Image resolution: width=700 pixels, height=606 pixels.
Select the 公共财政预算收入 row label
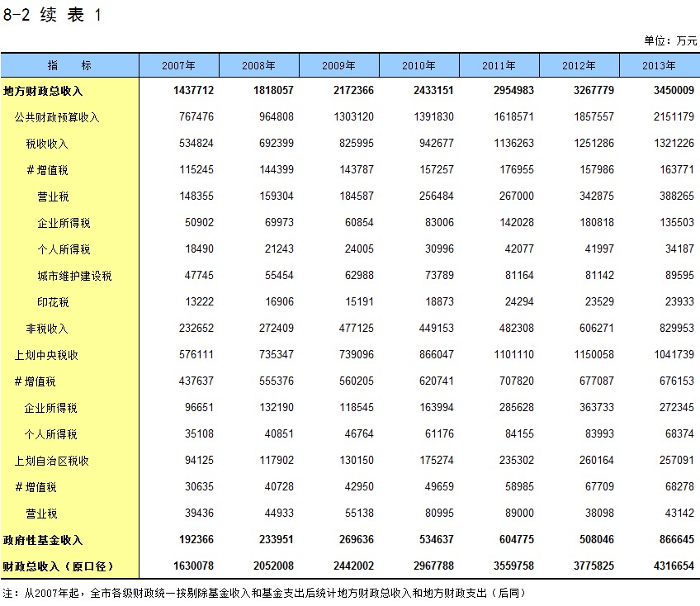(57, 117)
